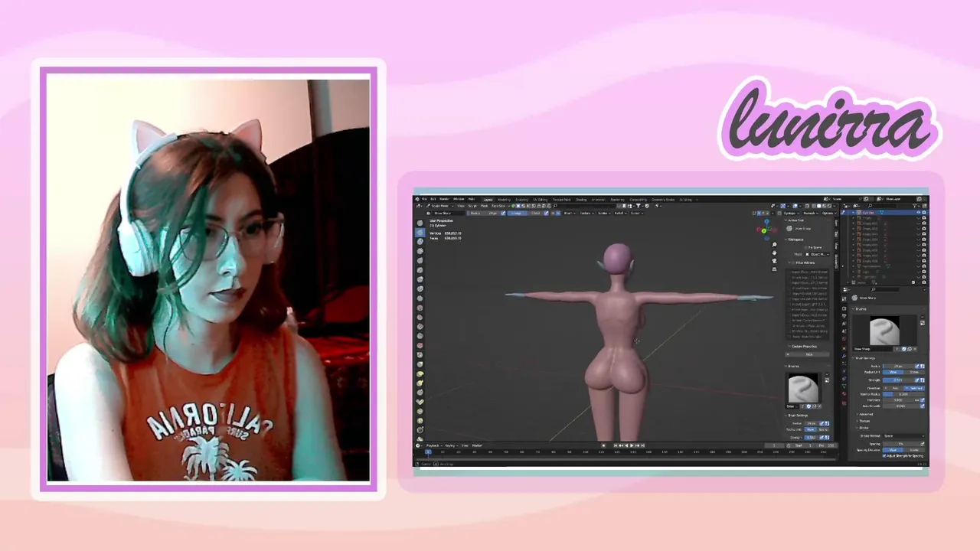Open the Material properties tab icon

coord(844,393)
